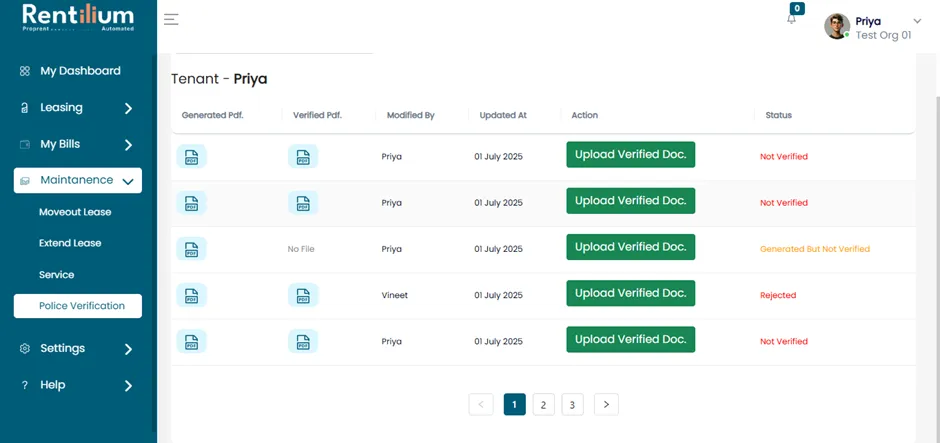Screen dimensions: 940x443
Task: Click the Maintanence menu icon
Action: pos(25,180)
